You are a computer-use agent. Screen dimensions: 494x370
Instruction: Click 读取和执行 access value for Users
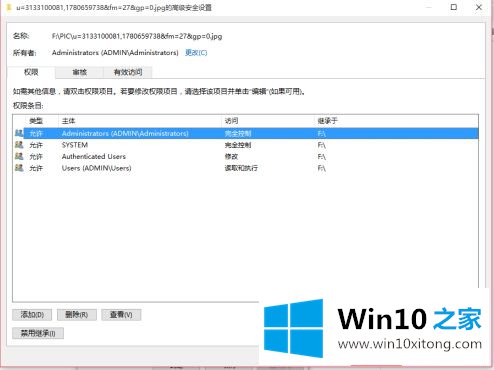(241, 168)
